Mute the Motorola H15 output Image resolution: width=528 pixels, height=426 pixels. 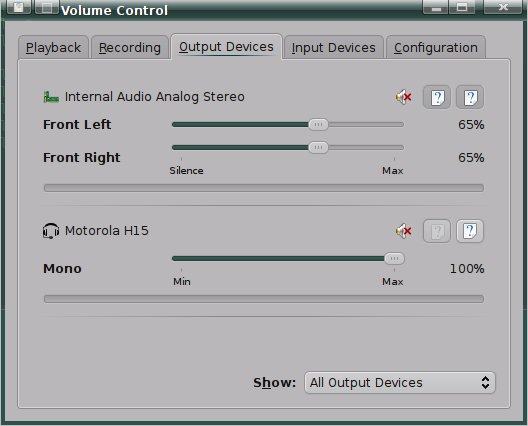click(x=403, y=231)
